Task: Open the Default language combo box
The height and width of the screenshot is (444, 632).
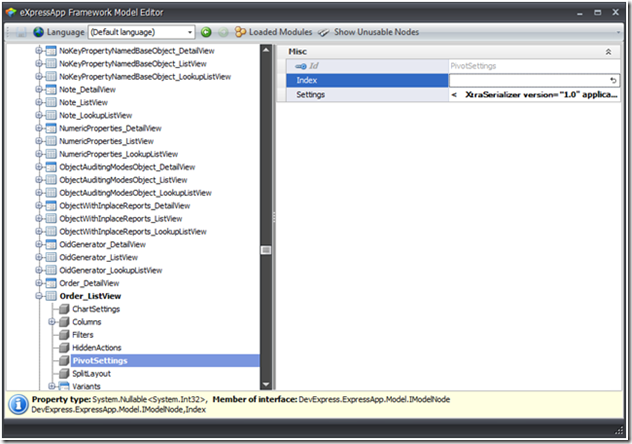Action: point(141,32)
